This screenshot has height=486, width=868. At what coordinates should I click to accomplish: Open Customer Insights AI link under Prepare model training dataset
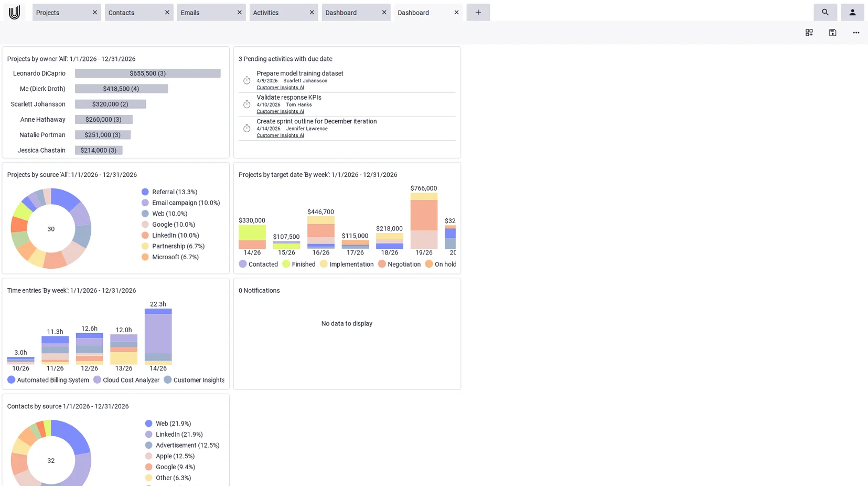[x=280, y=88]
